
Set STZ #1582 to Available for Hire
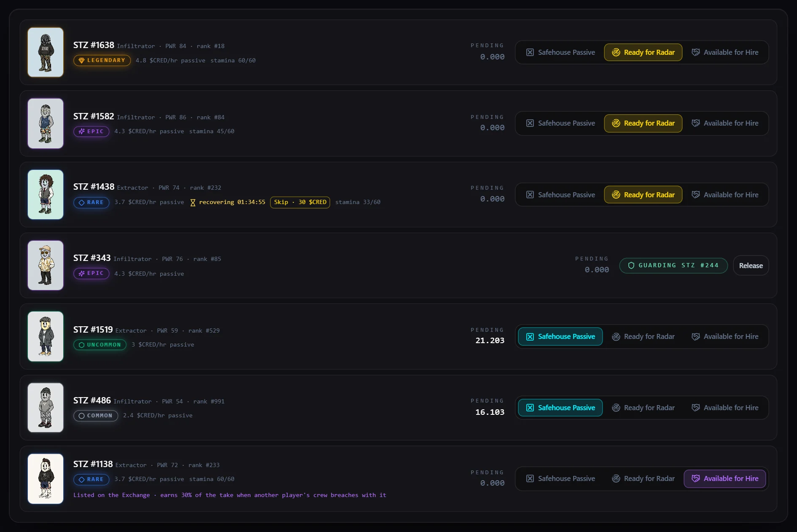[725, 123]
